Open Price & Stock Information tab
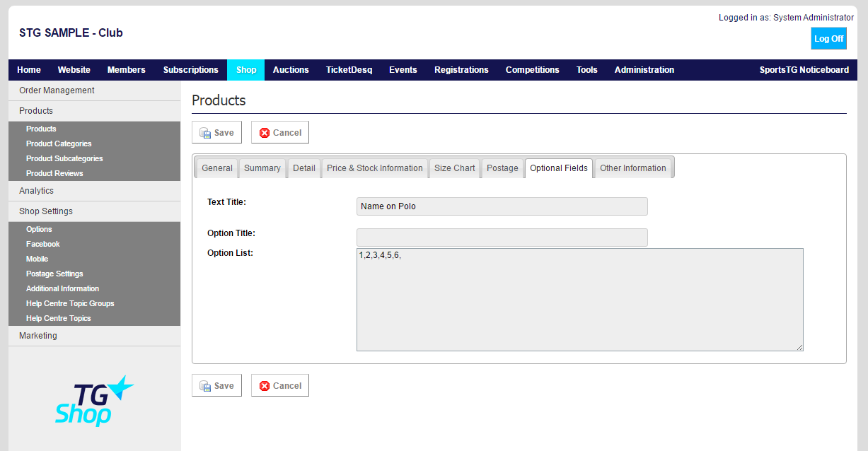Screen dimensions: 868x451 375,168
